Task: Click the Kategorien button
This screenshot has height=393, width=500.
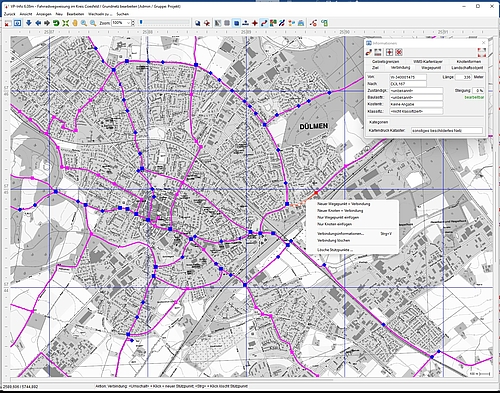Action: (378, 122)
